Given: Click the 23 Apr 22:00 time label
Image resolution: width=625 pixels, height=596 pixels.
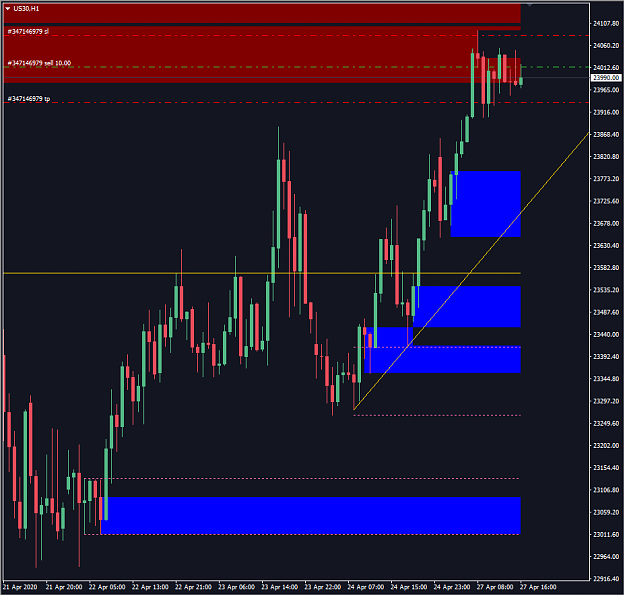Looking at the screenshot, I should [x=322, y=588].
